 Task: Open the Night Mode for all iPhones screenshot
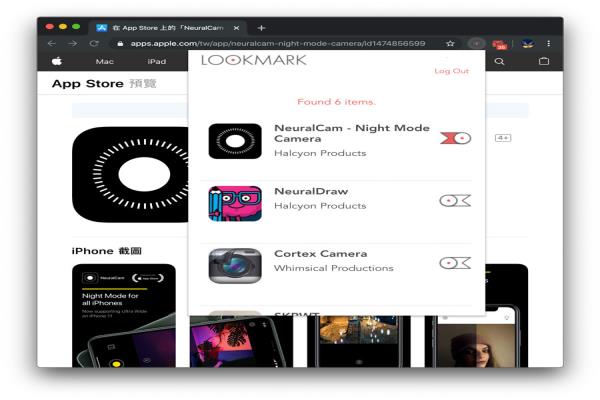124,315
